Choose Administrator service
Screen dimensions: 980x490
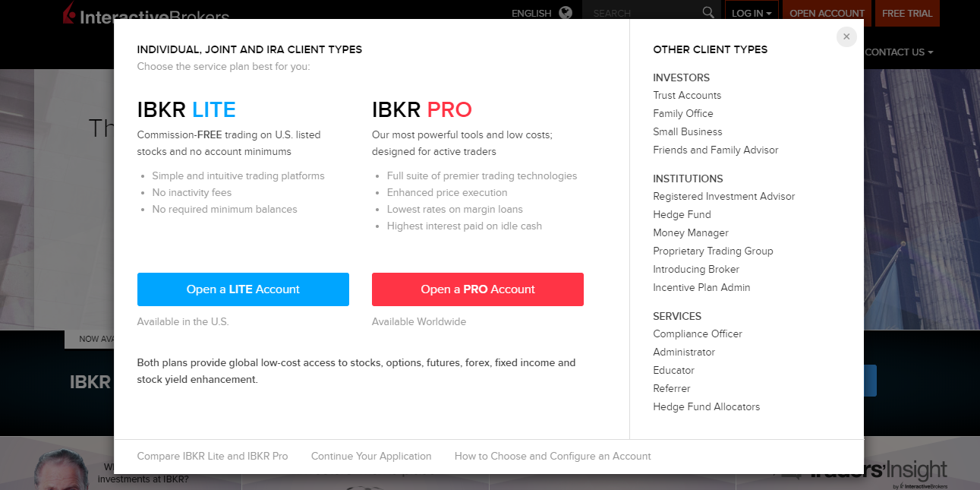684,352
